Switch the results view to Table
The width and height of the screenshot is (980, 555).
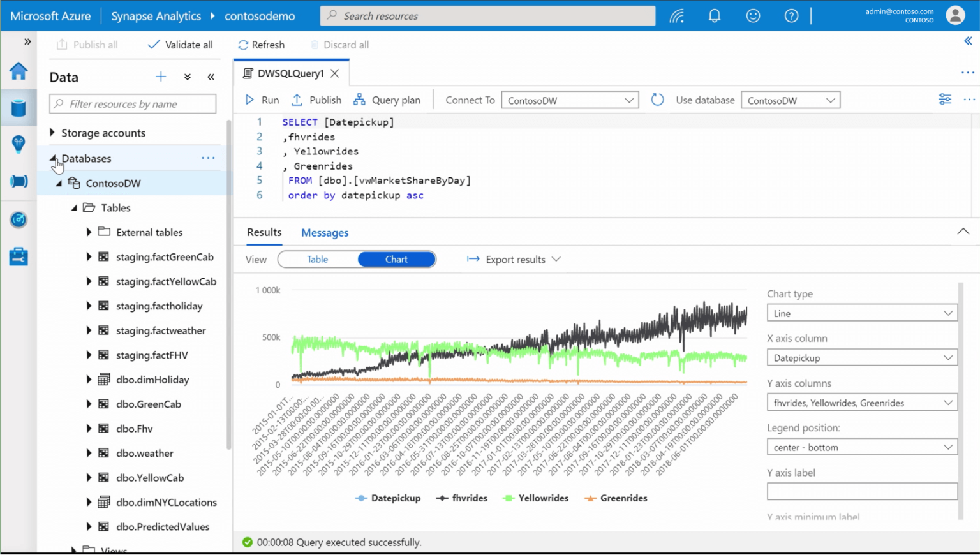point(317,259)
